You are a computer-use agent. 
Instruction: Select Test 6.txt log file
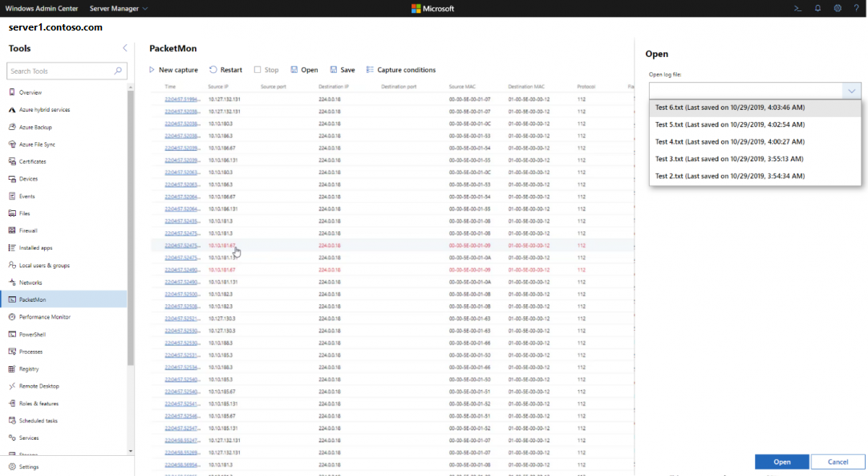click(755, 108)
